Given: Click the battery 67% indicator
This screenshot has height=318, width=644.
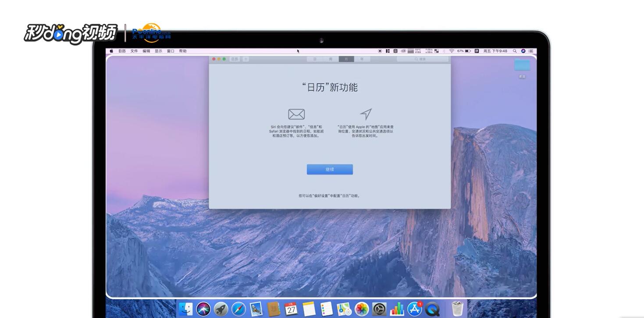Looking at the screenshot, I should pyautogui.click(x=464, y=51).
